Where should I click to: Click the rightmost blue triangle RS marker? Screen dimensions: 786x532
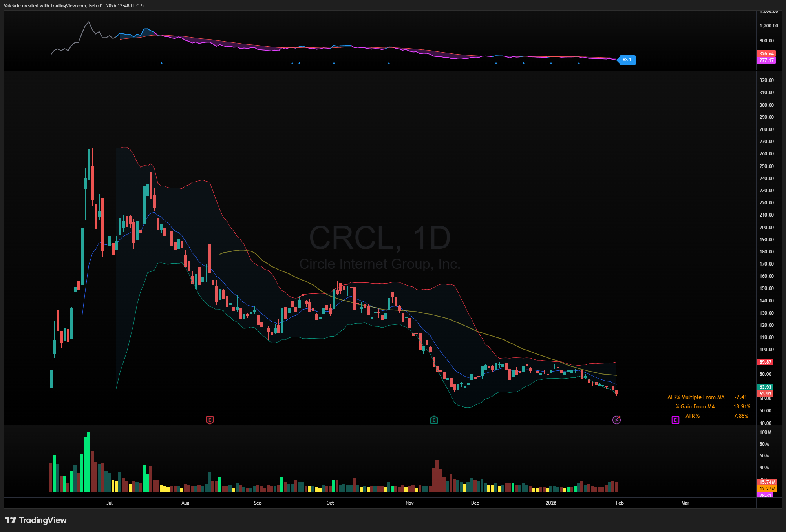(x=579, y=63)
